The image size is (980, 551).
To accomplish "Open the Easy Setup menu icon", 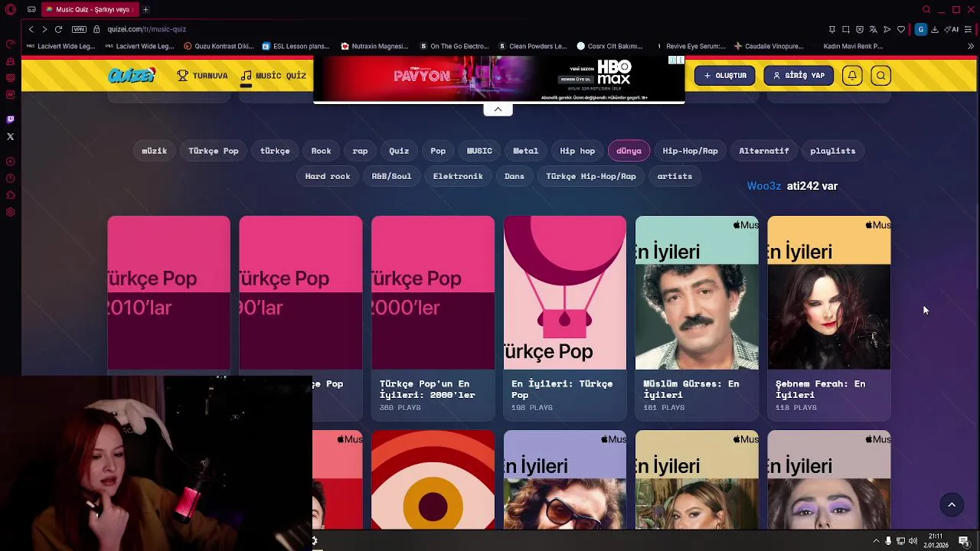I will coord(969,29).
